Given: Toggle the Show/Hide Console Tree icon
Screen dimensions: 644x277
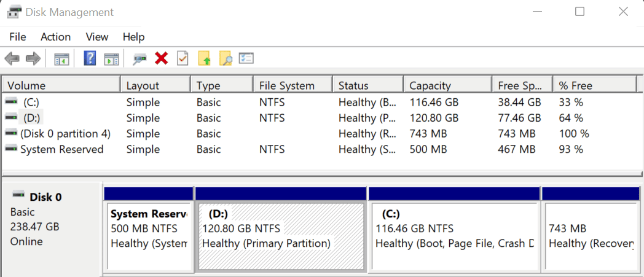Looking at the screenshot, I should click(x=62, y=59).
